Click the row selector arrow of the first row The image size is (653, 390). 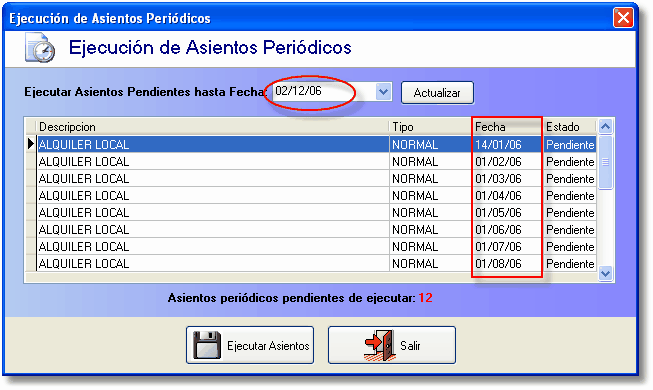pos(31,144)
